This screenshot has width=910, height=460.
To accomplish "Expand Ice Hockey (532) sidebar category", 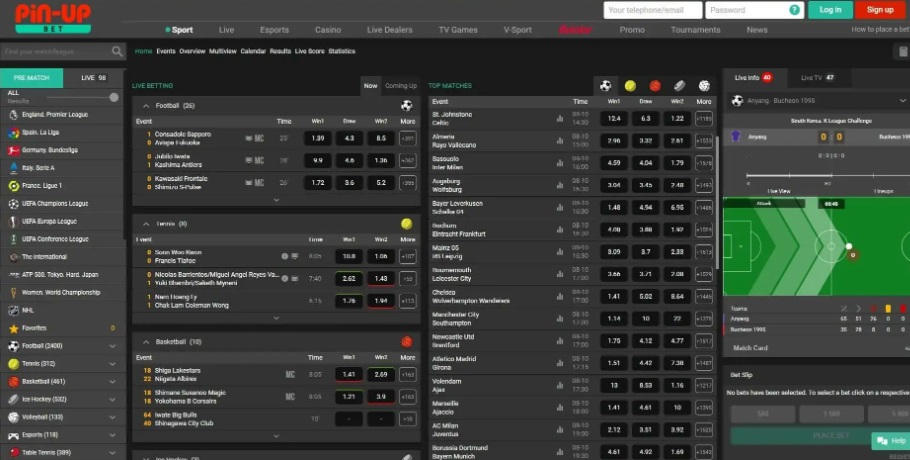I will pos(113,400).
